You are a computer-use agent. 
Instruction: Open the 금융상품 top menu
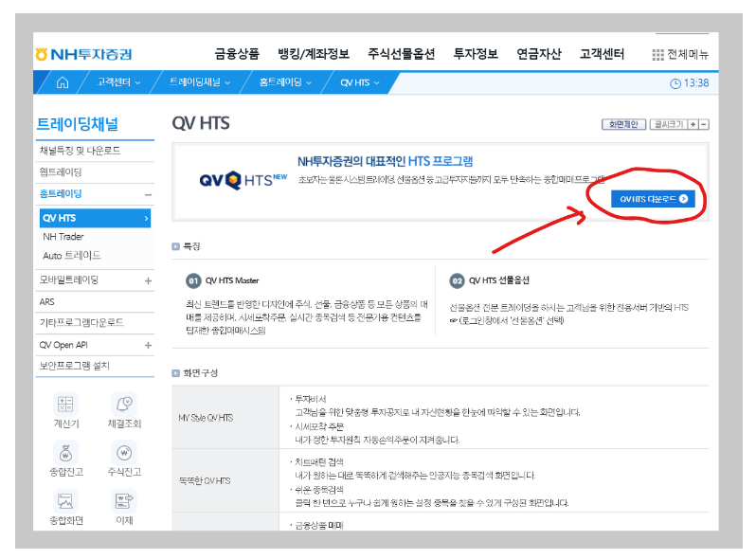pos(237,54)
